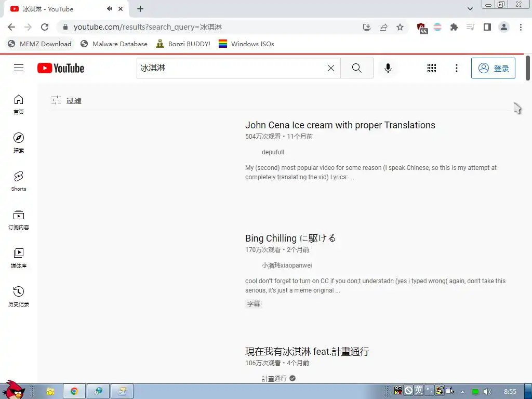Mute the tab via the speaker icon
This screenshot has height=399, width=532.
click(109, 9)
